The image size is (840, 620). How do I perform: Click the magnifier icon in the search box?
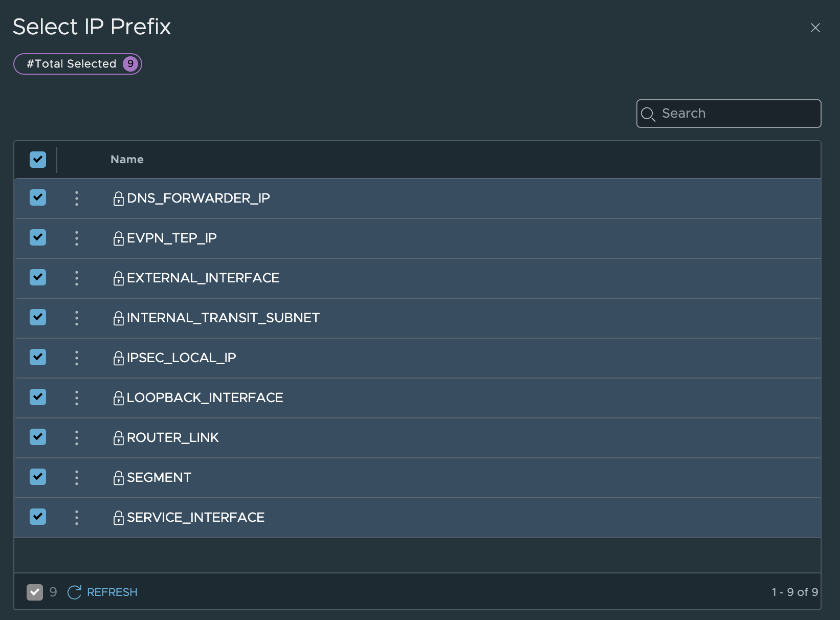pyautogui.click(x=648, y=114)
